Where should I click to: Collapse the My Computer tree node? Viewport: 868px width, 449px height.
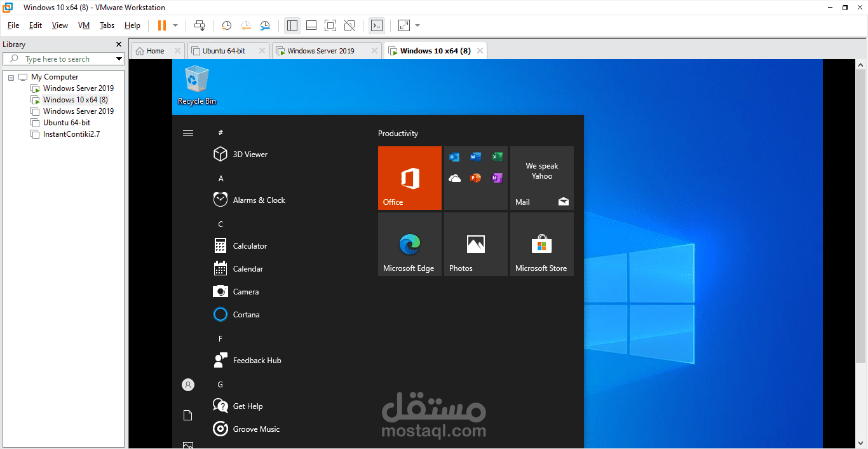point(11,77)
